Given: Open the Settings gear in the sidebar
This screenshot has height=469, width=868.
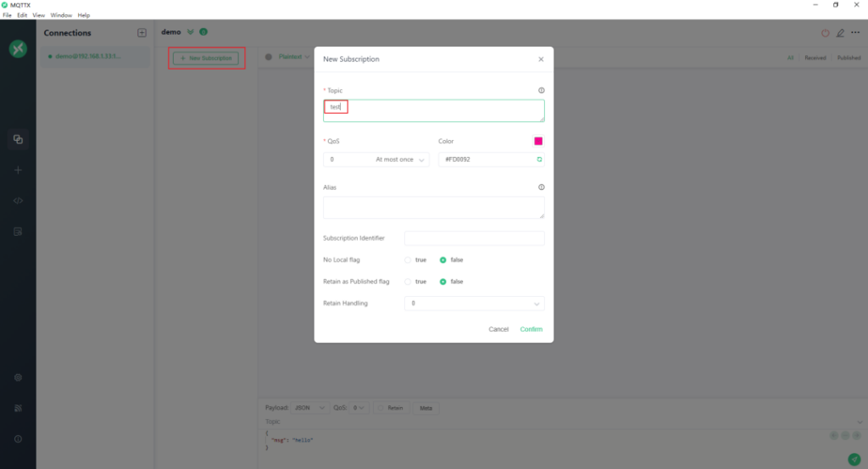Looking at the screenshot, I should point(18,377).
